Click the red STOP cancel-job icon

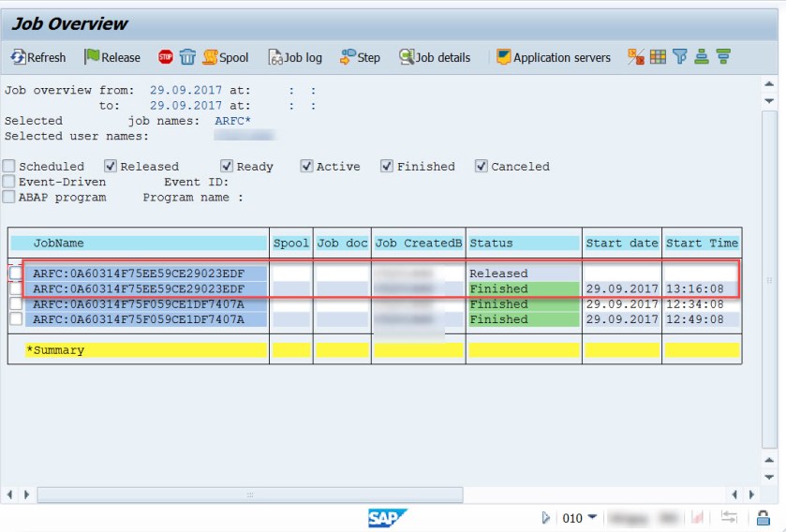(166, 57)
